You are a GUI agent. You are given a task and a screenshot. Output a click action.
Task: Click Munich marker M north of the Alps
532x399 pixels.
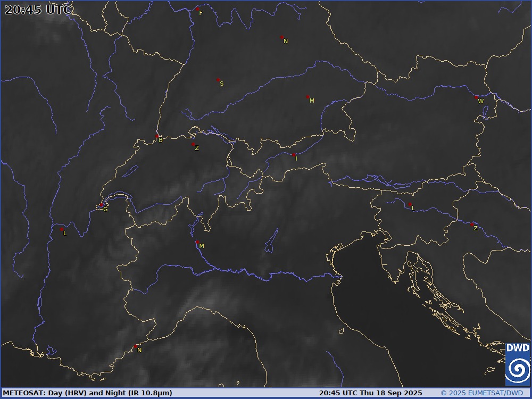pyautogui.click(x=307, y=97)
